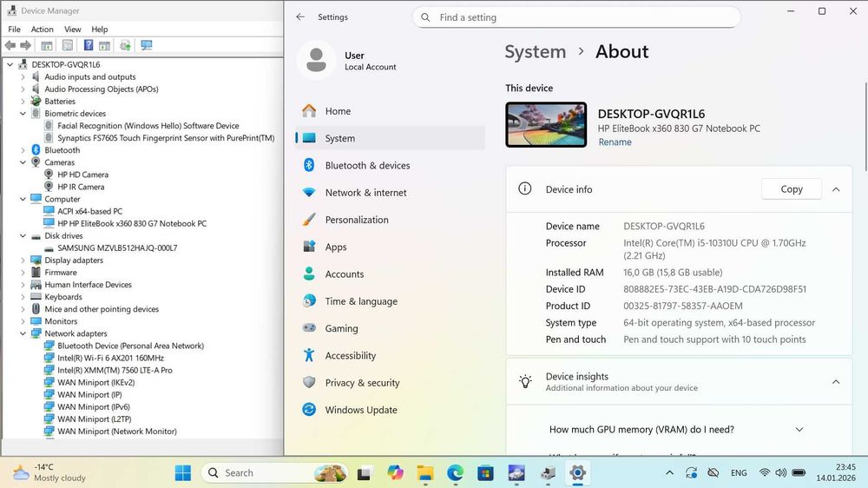Collapse the Biometric devices node

(23, 114)
